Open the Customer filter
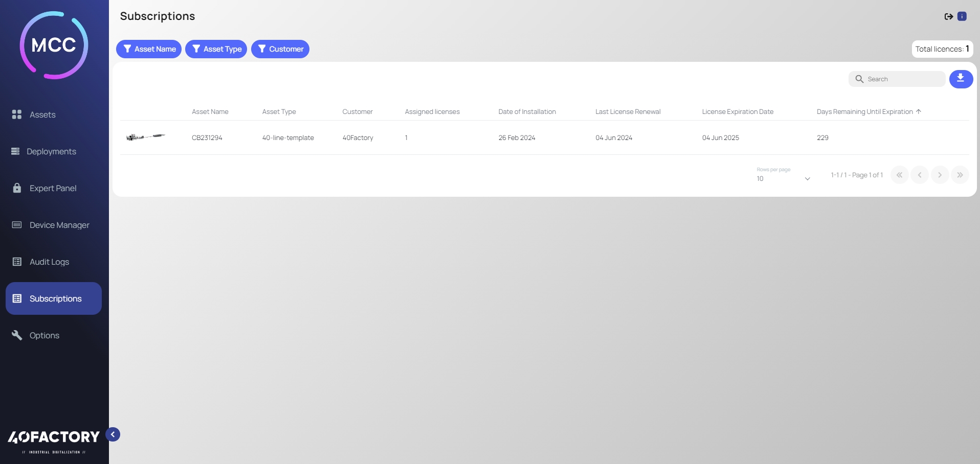Screen dimensions: 980x464 tap(280, 49)
